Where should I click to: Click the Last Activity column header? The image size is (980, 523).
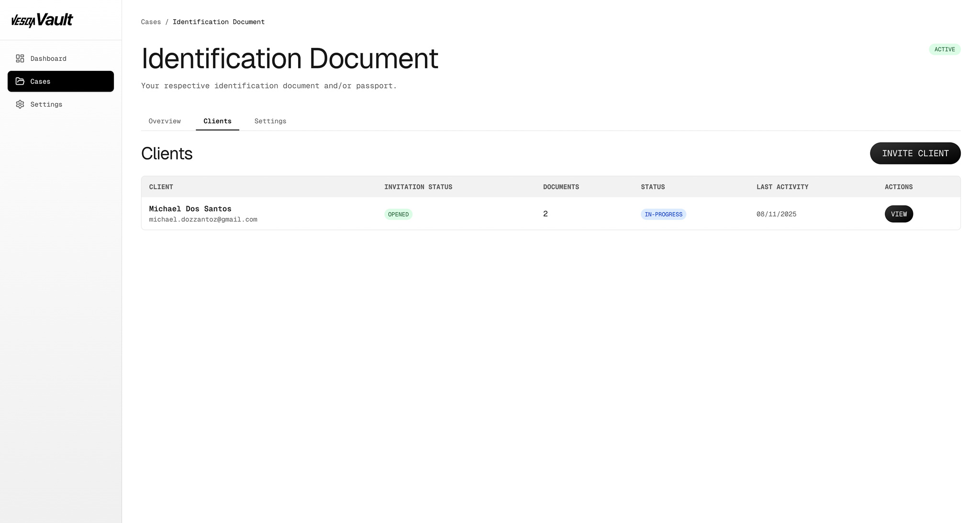tap(782, 187)
